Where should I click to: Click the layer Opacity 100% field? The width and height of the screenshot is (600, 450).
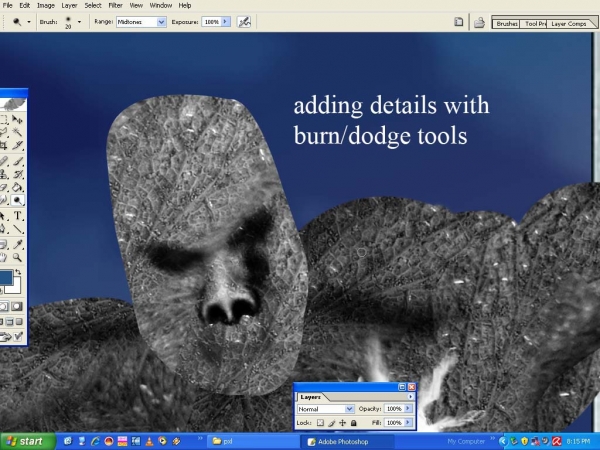click(x=394, y=409)
